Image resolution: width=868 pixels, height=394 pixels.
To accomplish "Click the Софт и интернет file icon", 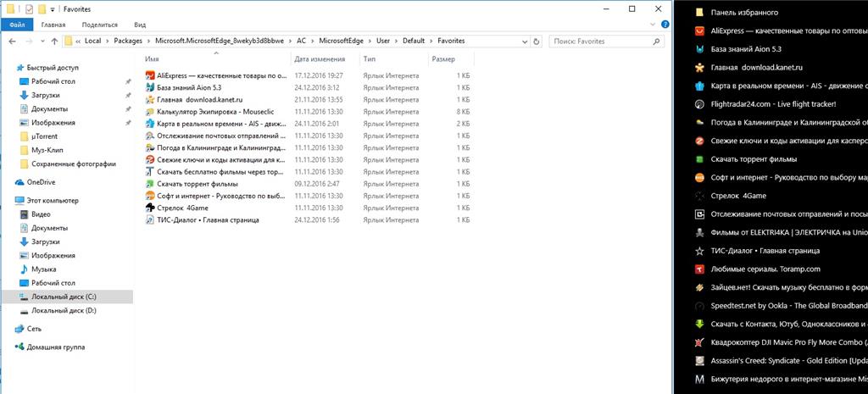I will click(x=149, y=196).
